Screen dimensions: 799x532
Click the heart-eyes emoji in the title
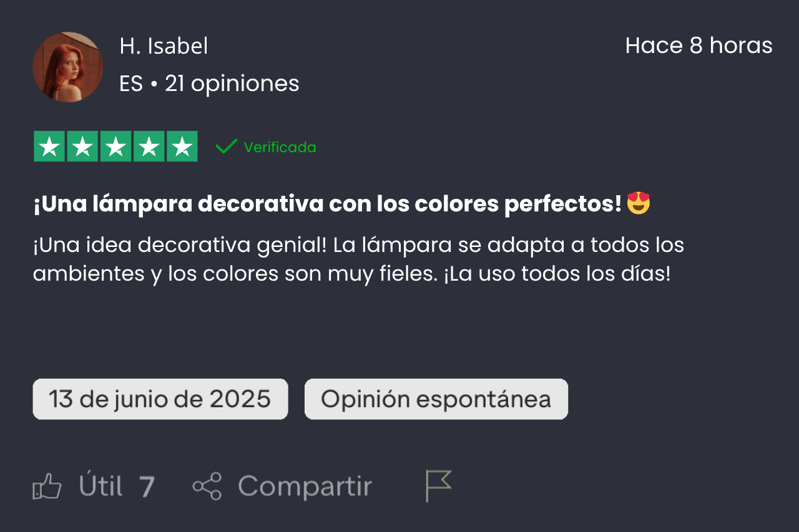pyautogui.click(x=639, y=203)
